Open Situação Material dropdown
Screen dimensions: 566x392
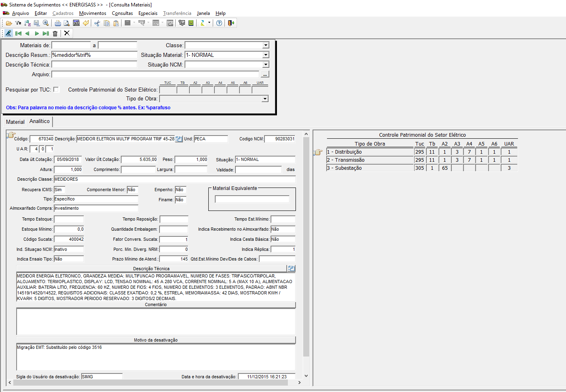266,55
